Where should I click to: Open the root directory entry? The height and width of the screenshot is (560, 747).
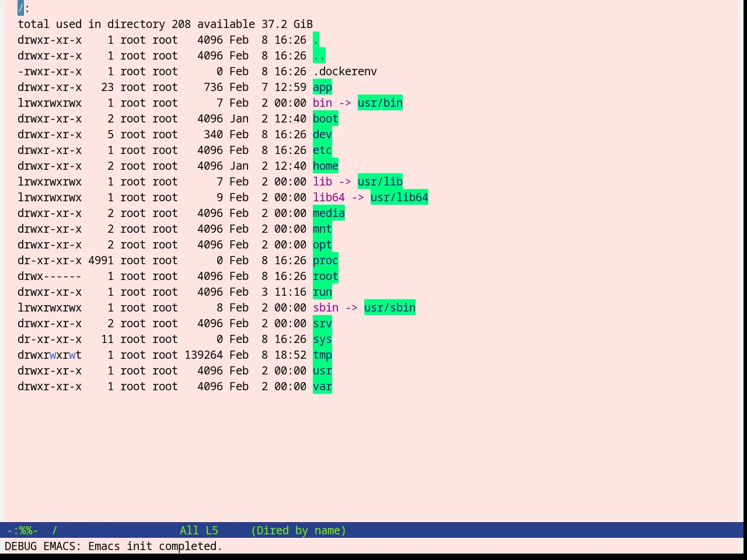click(326, 276)
